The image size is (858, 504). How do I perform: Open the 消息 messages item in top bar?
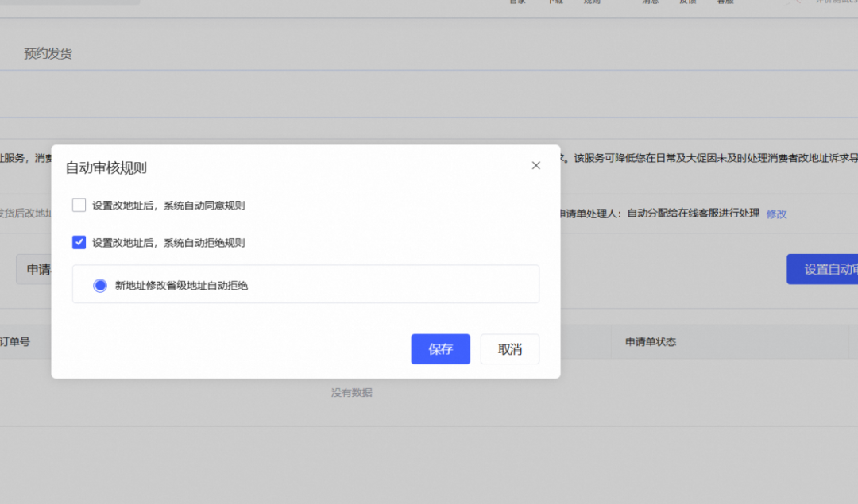click(650, 3)
